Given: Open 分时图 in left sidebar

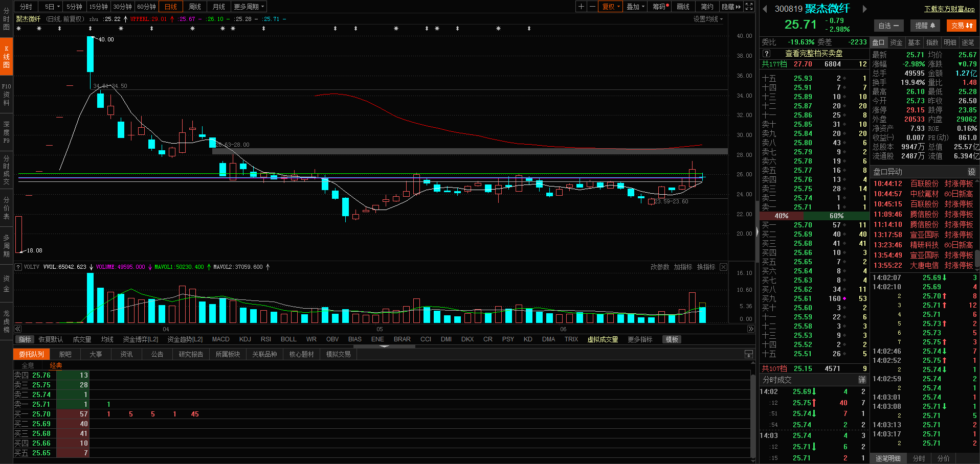Looking at the screenshot, I should (6, 18).
